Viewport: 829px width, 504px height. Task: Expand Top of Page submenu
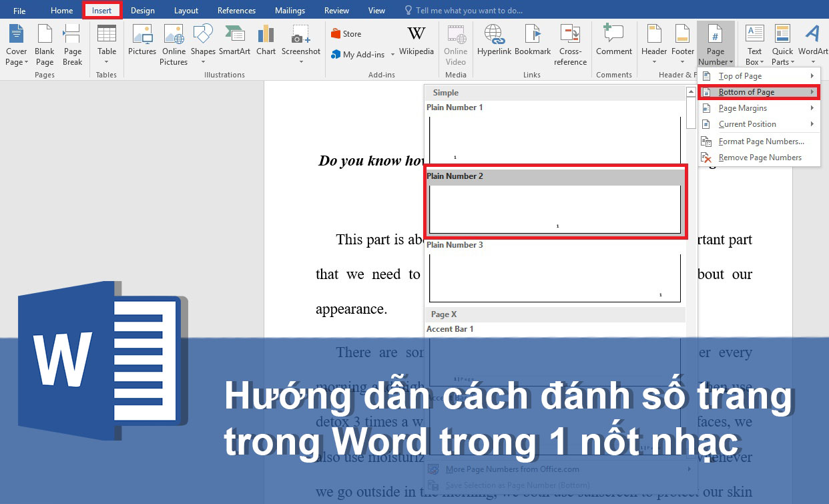(x=759, y=76)
